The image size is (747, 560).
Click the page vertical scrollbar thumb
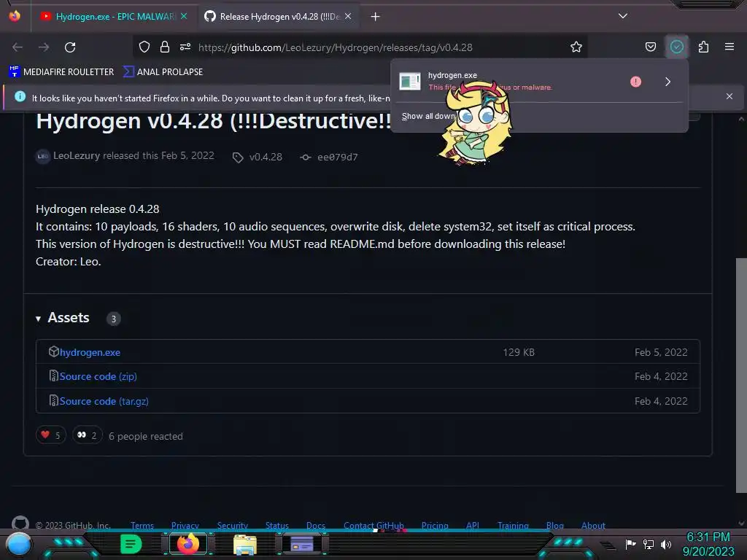tap(741, 376)
